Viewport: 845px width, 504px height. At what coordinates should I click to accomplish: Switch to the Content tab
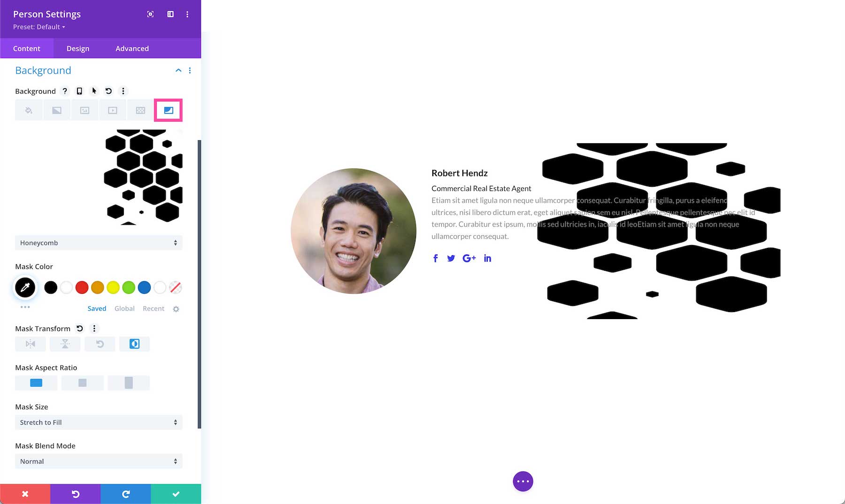click(27, 48)
